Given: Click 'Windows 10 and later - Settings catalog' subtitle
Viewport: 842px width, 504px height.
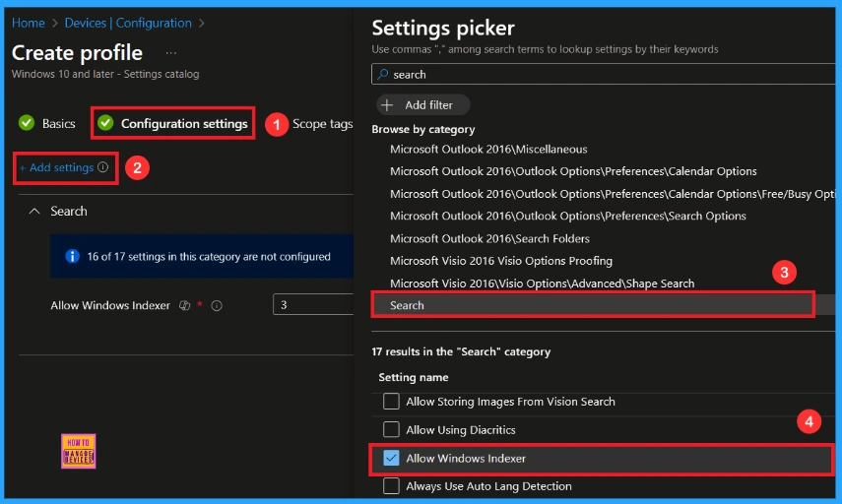Looking at the screenshot, I should [105, 74].
